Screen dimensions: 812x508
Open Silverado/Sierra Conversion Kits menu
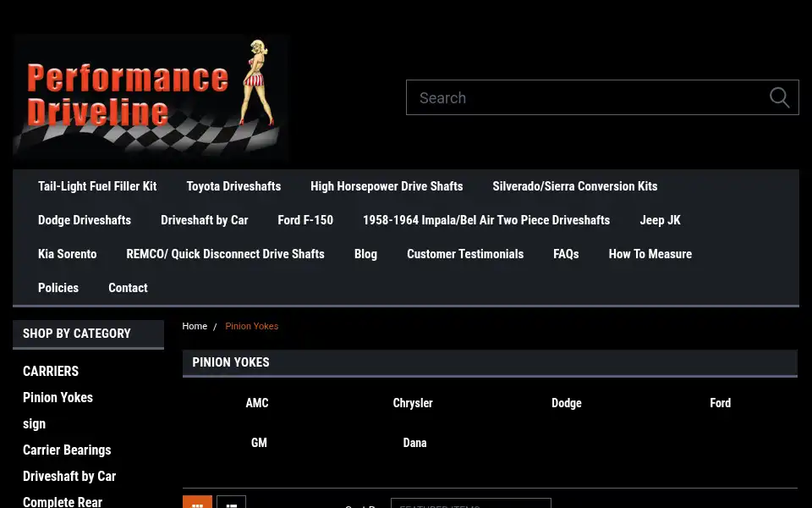[x=575, y=186]
